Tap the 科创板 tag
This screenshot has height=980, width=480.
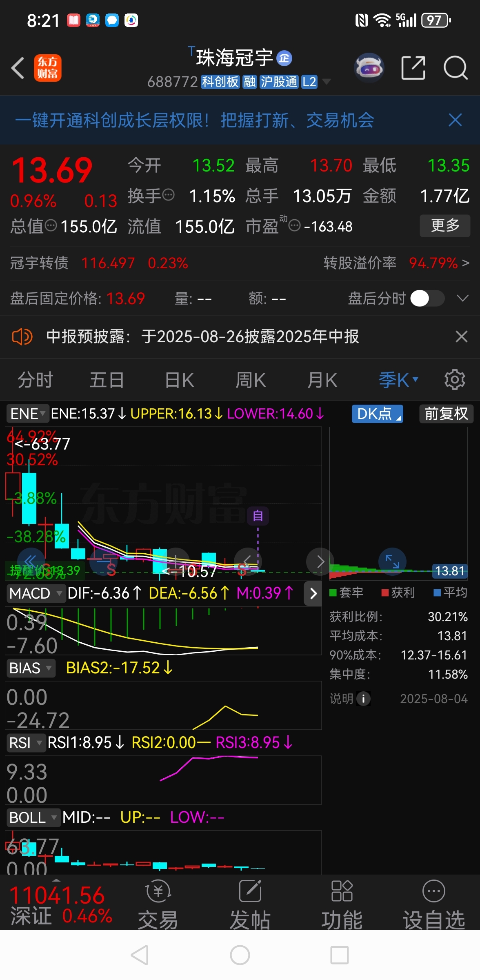coord(220,82)
